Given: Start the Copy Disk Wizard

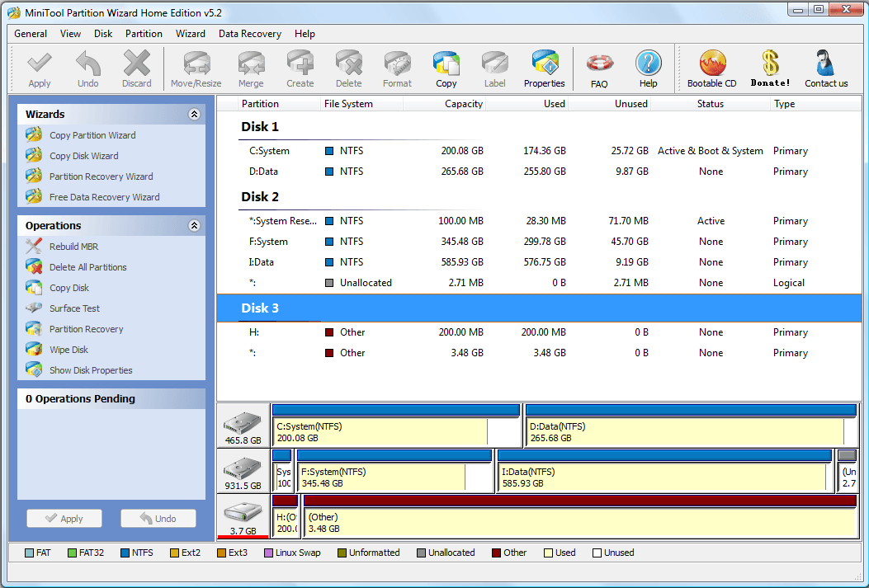Looking at the screenshot, I should pos(83,156).
